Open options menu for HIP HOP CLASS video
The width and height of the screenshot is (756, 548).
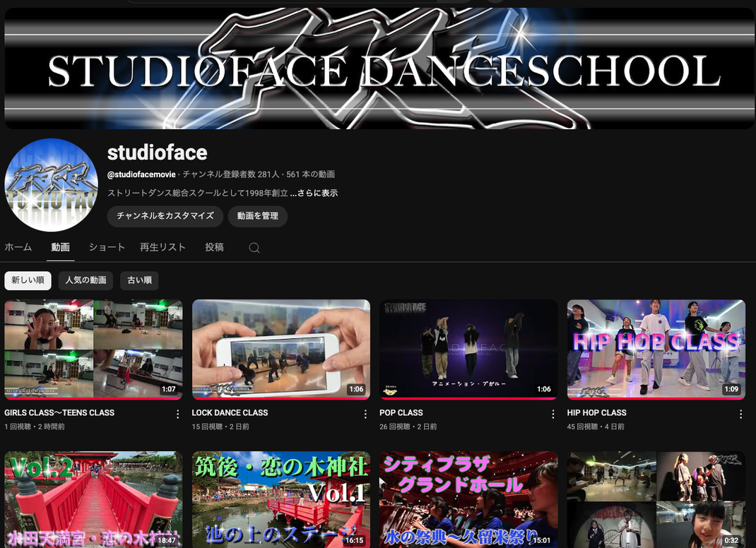(x=740, y=414)
